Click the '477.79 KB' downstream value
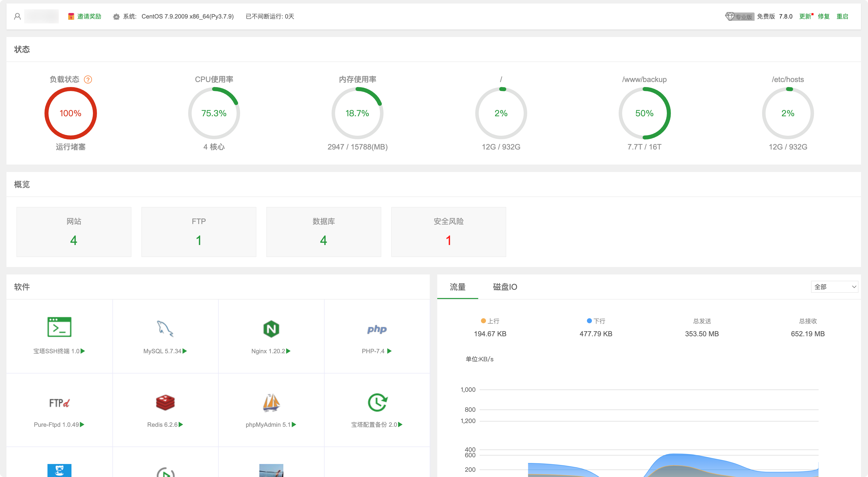 (596, 334)
